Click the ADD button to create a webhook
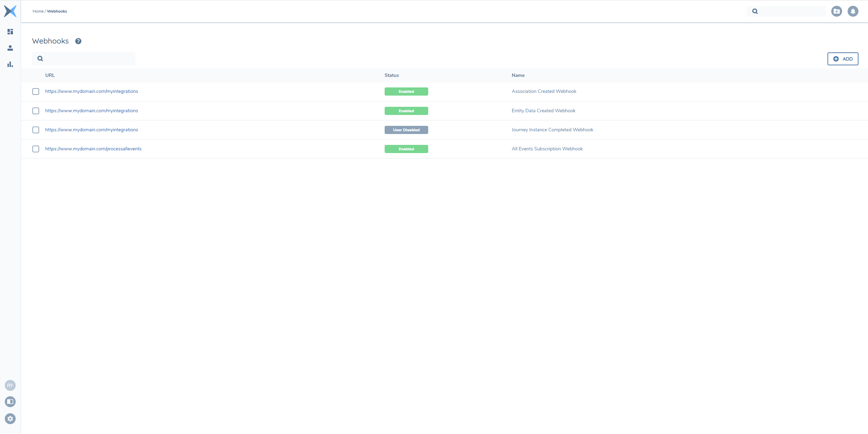 click(842, 59)
